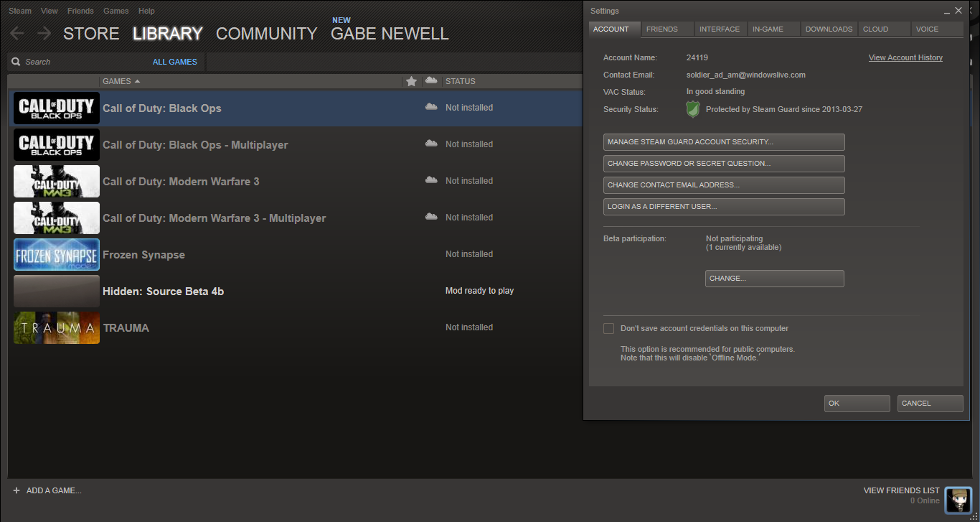
Task: Switch to the DOWNLOADS settings tab
Action: [x=829, y=29]
